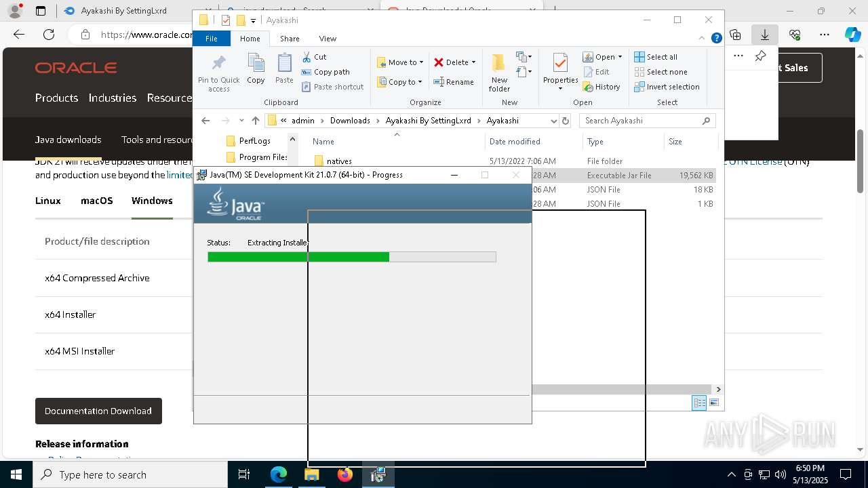The image size is (868, 488).
Task: Click the Java installer progress bar
Action: (351, 257)
